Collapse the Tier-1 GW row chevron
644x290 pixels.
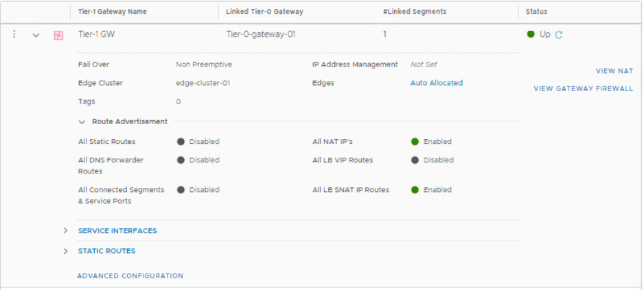tap(36, 35)
